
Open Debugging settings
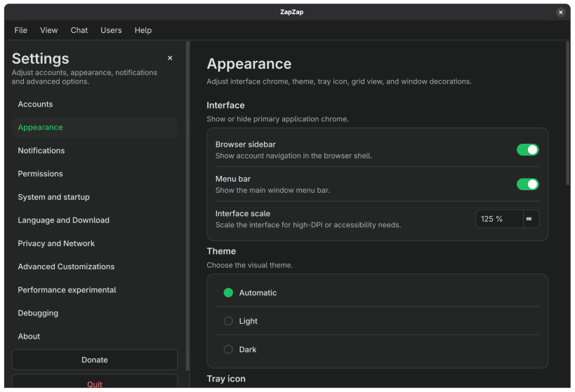pos(95,313)
